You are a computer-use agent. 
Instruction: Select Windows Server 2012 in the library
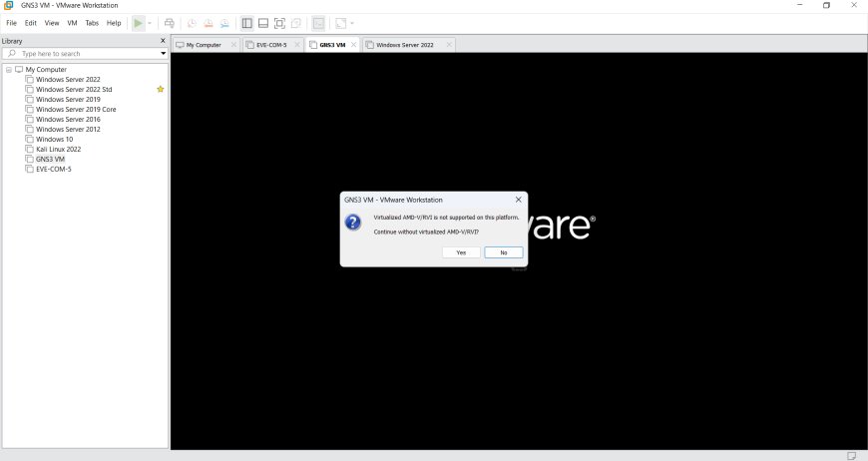(68, 130)
